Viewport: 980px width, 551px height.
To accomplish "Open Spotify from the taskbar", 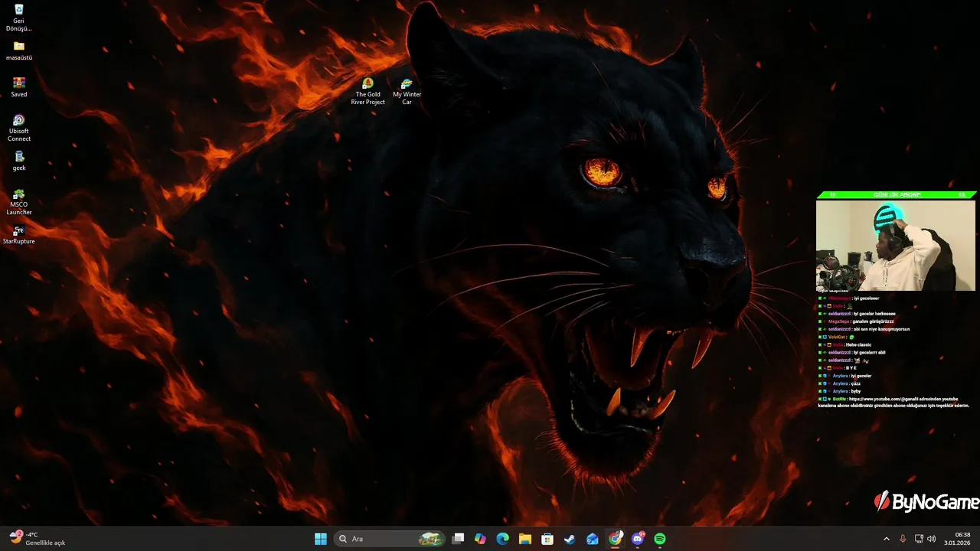I will click(x=660, y=539).
